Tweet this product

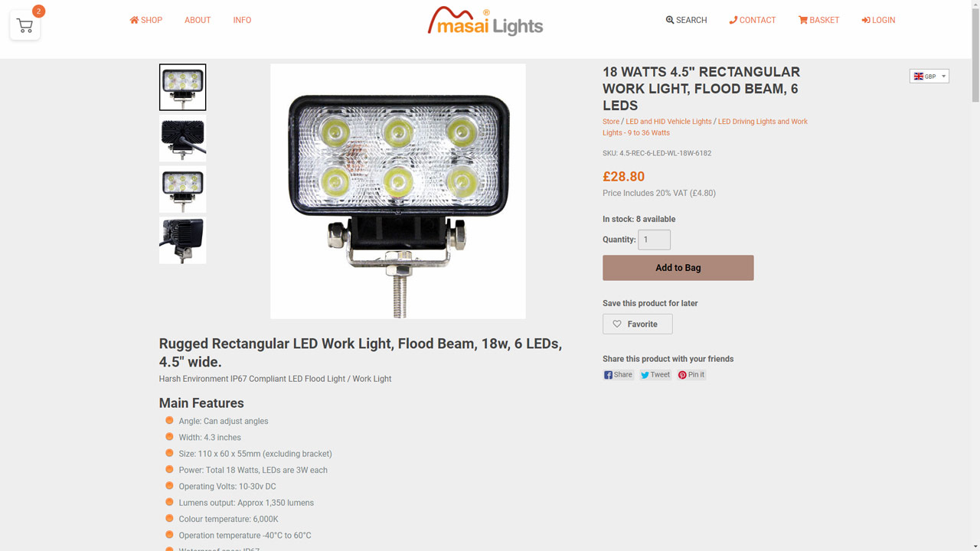coord(655,375)
